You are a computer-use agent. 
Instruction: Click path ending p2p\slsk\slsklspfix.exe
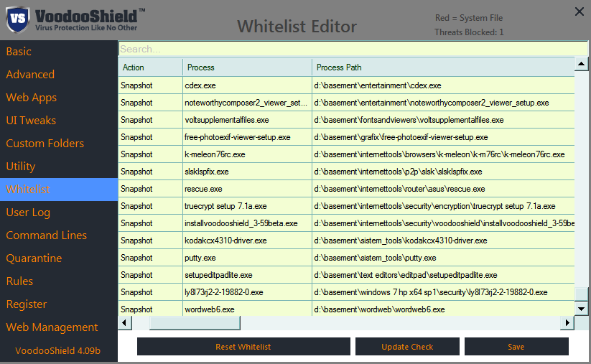coord(443,172)
